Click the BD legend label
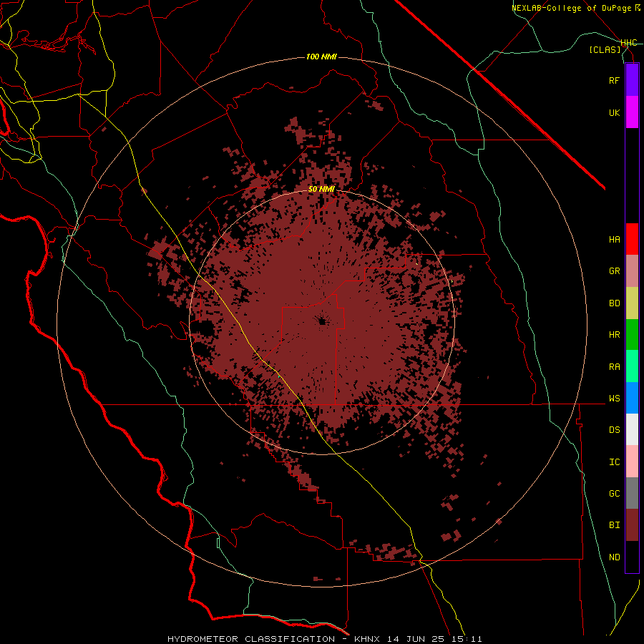Screen dimensions: 644x644 (614, 303)
